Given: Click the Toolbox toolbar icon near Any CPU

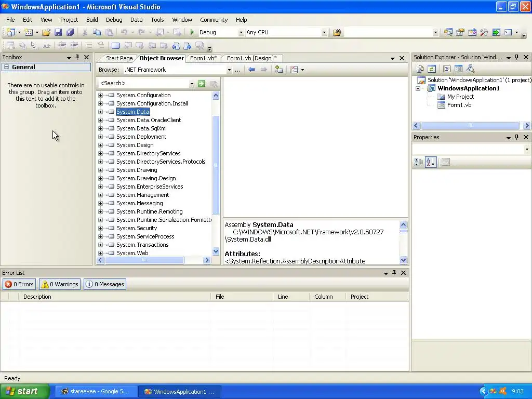Looking at the screenshot, I should point(484,32).
